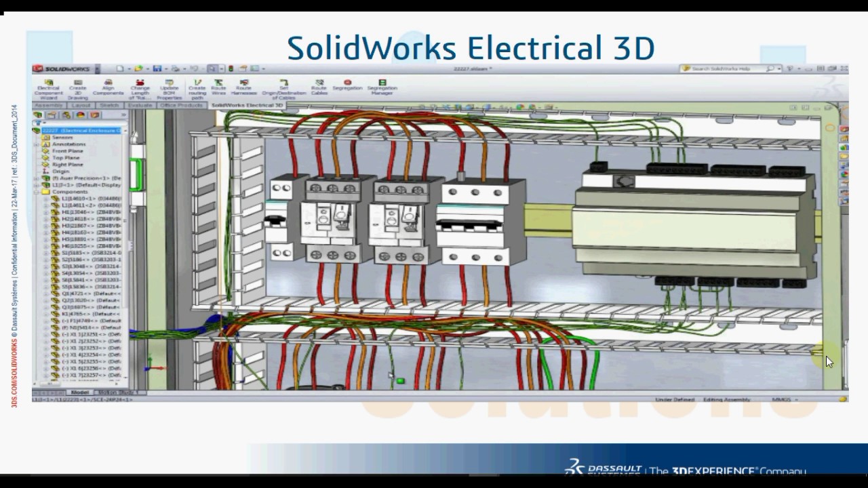Select the Align Components tool
The height and width of the screenshot is (488, 868).
pyautogui.click(x=108, y=88)
